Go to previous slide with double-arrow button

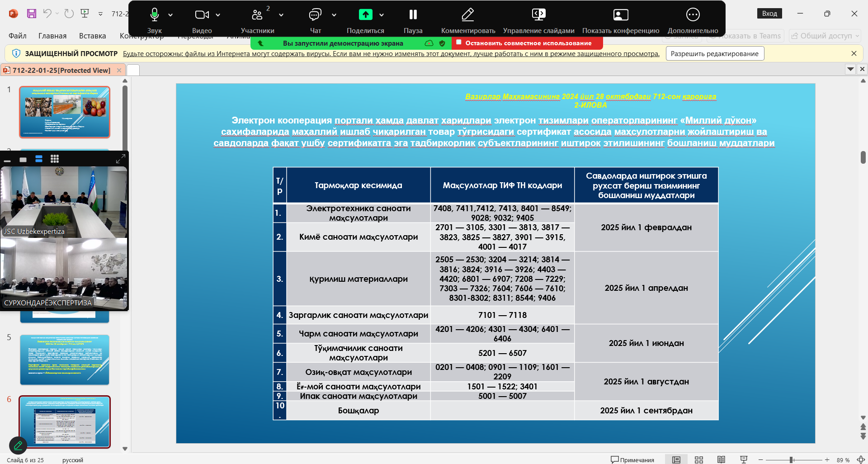click(x=863, y=427)
